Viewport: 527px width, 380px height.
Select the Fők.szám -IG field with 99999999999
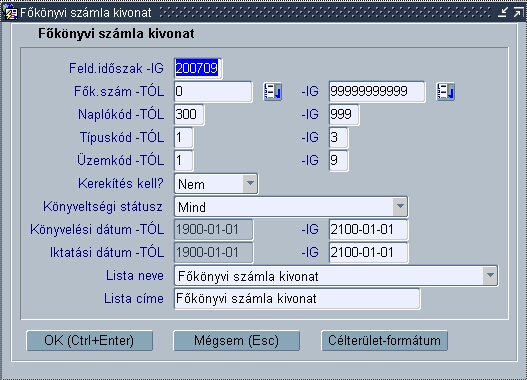click(377, 91)
